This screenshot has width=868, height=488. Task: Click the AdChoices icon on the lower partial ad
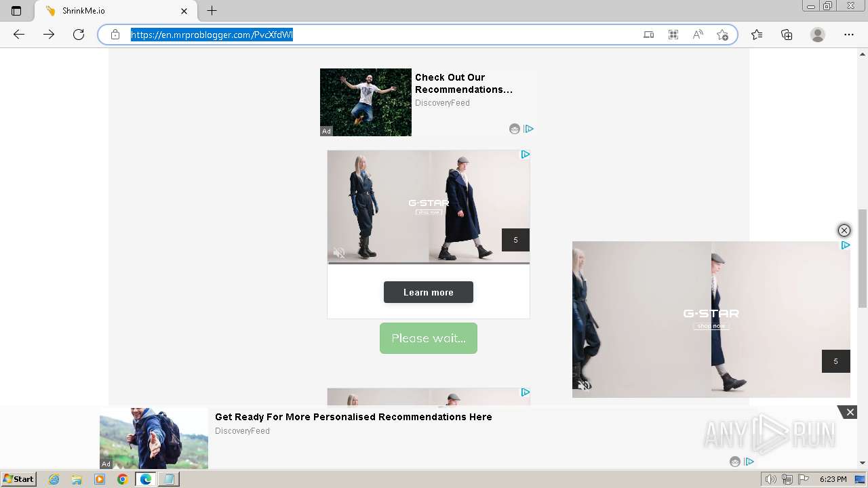point(525,392)
